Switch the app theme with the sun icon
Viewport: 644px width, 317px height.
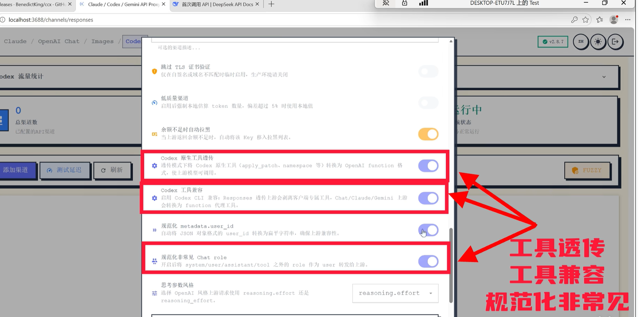(x=598, y=42)
